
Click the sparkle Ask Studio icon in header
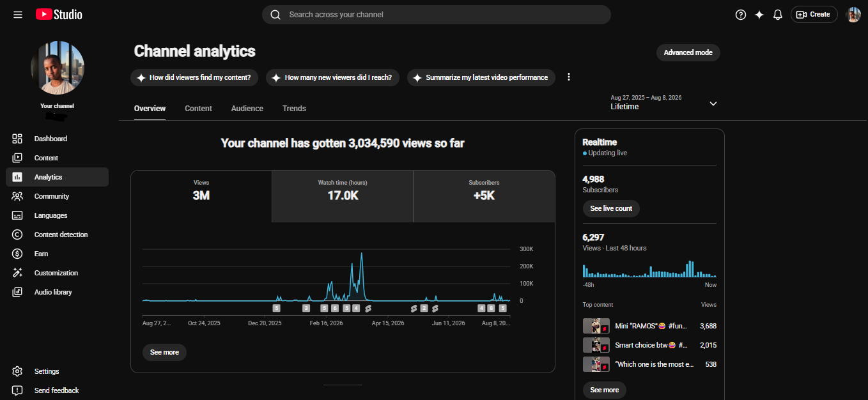point(759,15)
